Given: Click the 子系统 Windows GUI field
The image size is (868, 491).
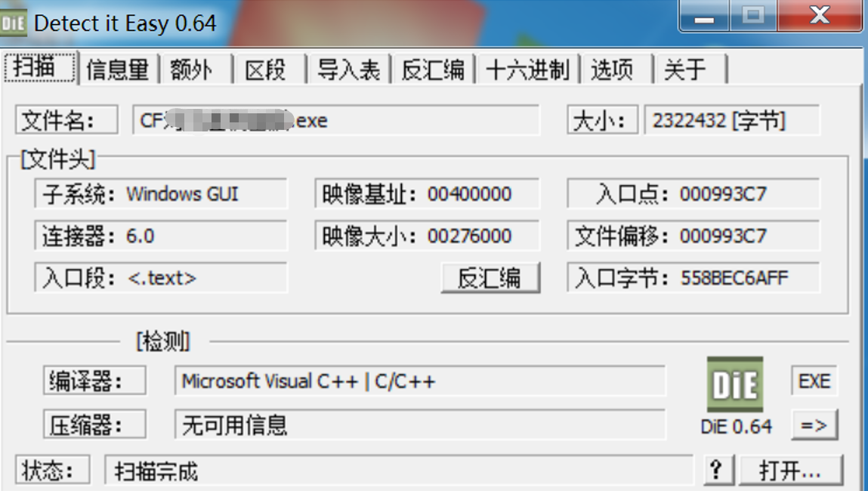Looking at the screenshot, I should click(161, 193).
